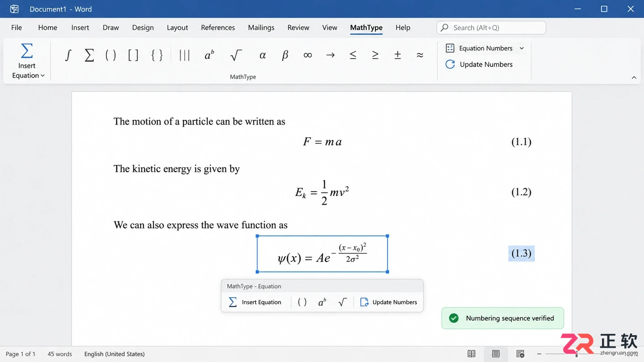Insert a summation symbol from the ribbon row
The width and height of the screenshot is (644, 362).
click(x=89, y=55)
